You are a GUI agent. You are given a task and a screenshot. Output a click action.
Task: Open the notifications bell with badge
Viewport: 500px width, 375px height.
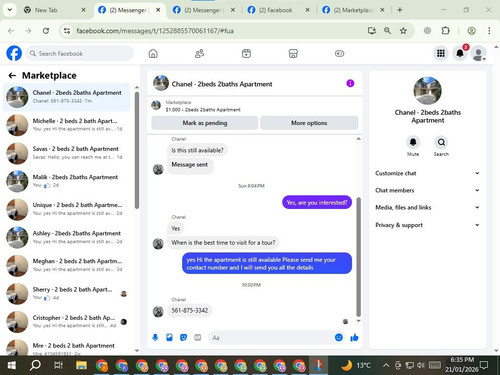[460, 53]
